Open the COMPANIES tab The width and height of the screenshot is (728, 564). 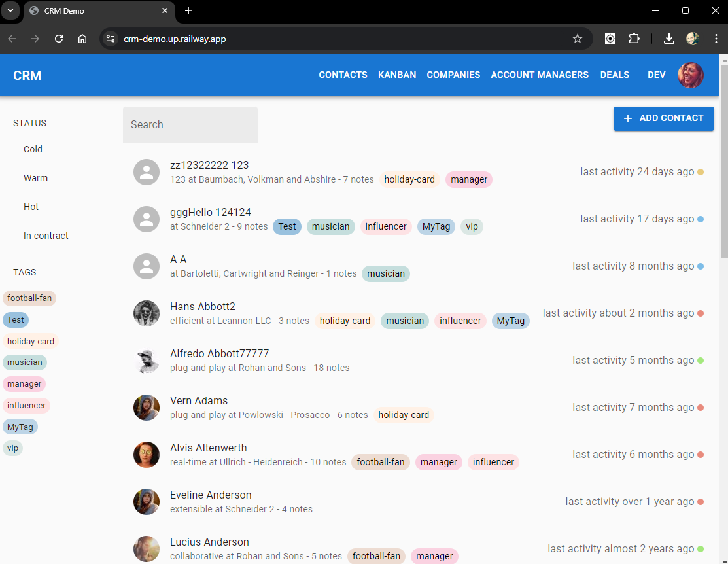pos(453,75)
